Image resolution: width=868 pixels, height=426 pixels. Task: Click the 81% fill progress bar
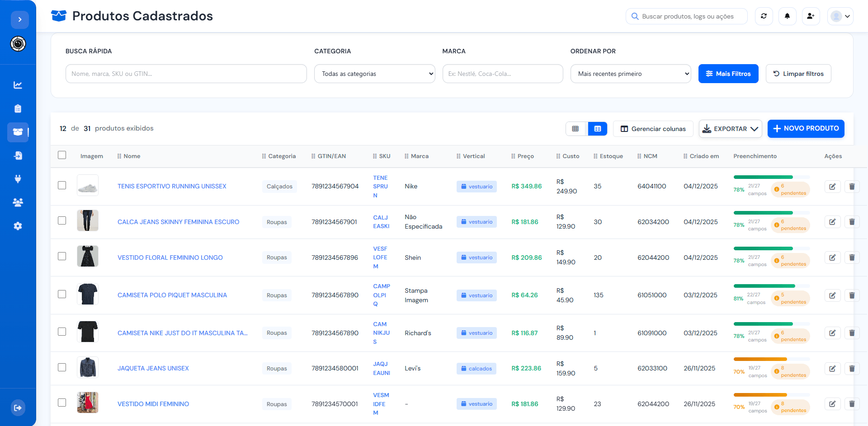(764, 286)
